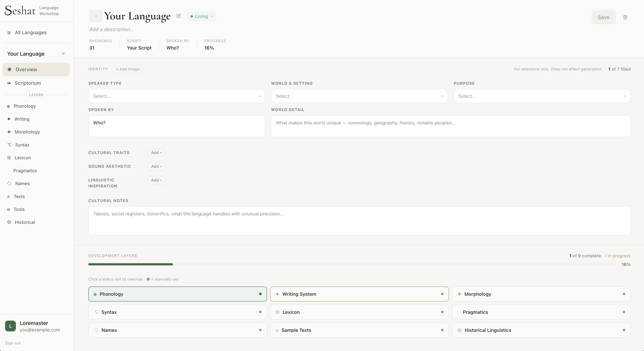The width and height of the screenshot is (644, 351).
Task: Toggle the Phonology status dot
Action: [x=260, y=294]
